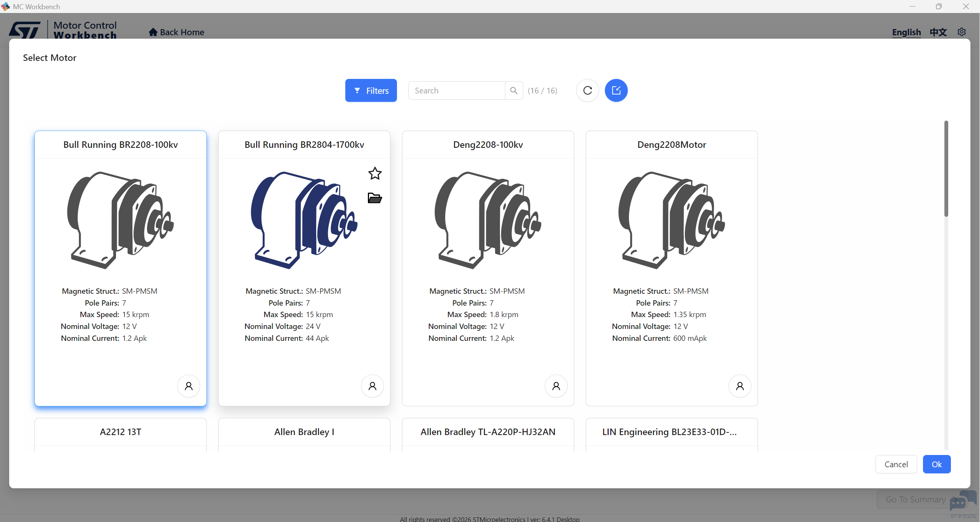Restore down the MC Workbench window
The image size is (980, 522).
(939, 7)
